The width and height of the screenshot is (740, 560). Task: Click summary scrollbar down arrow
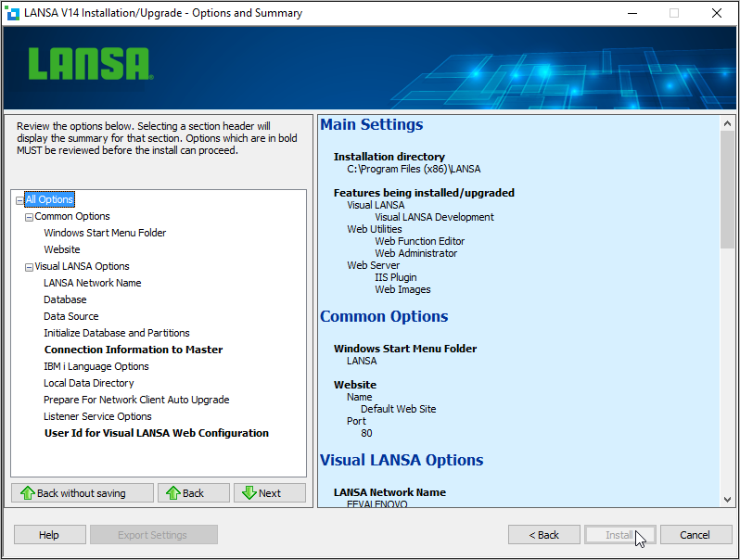(x=727, y=499)
